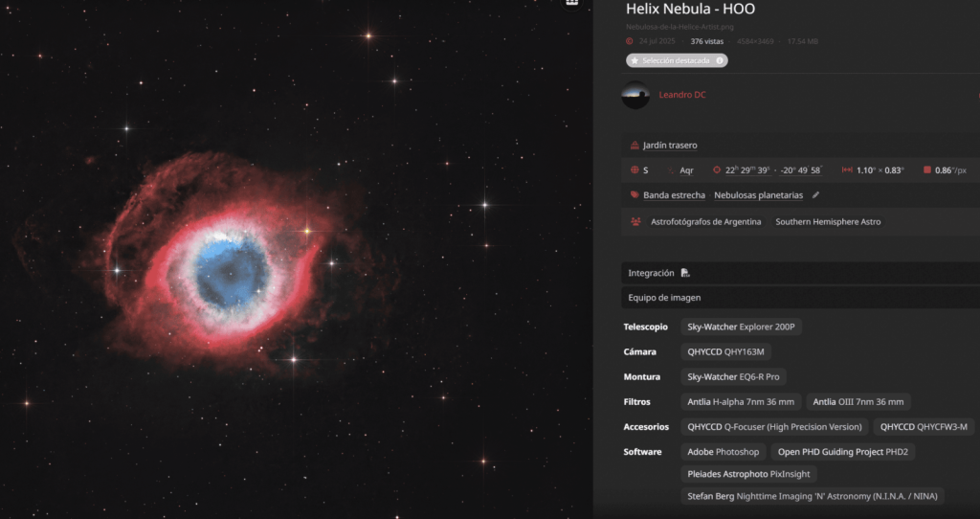Click the star icon in Selección destacada badge

click(635, 60)
